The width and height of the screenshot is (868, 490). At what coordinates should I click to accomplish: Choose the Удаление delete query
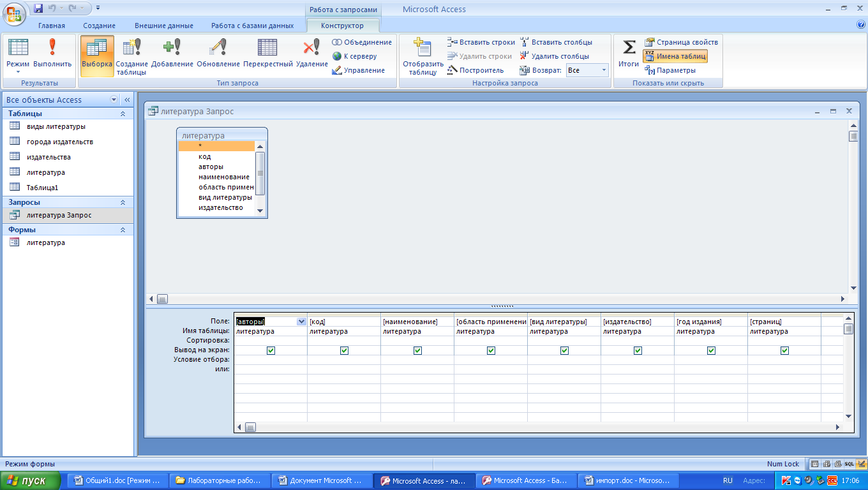point(312,54)
